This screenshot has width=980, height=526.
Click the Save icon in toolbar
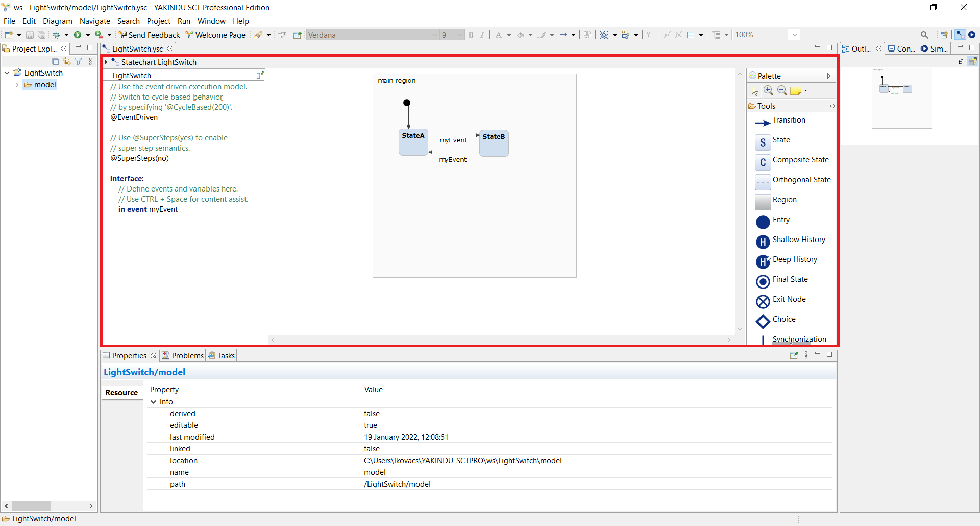pyautogui.click(x=30, y=35)
